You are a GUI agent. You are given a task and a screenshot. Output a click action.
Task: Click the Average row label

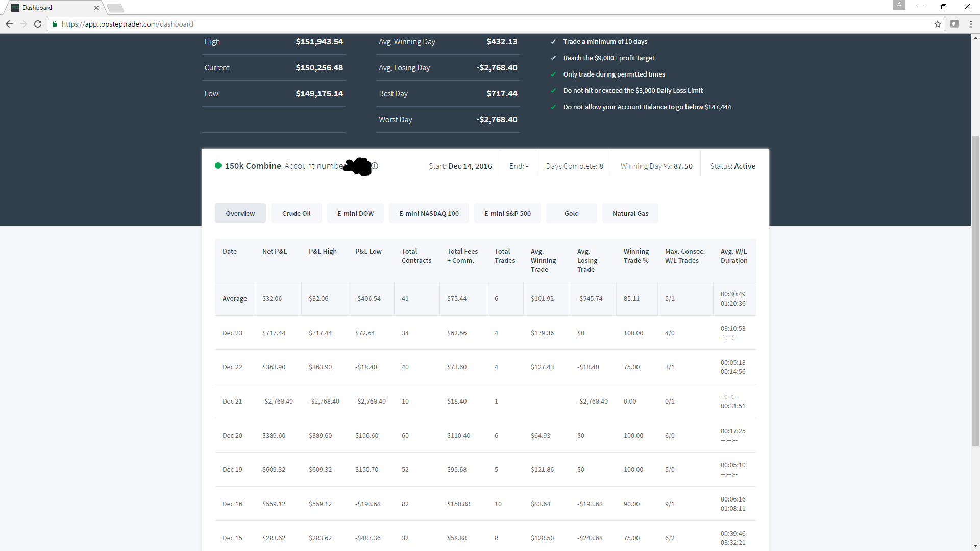coord(235,298)
